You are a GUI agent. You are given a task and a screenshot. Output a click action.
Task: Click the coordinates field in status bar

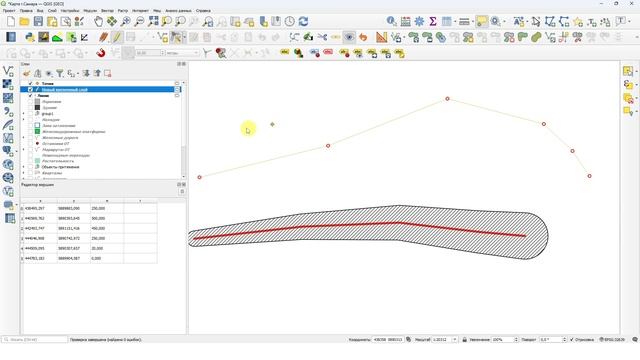[387, 340]
